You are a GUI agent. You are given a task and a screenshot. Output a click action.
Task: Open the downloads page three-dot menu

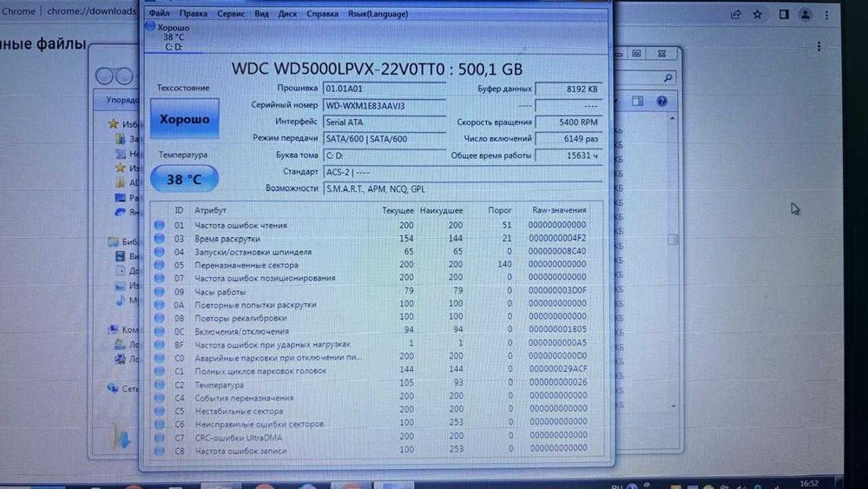[819, 47]
